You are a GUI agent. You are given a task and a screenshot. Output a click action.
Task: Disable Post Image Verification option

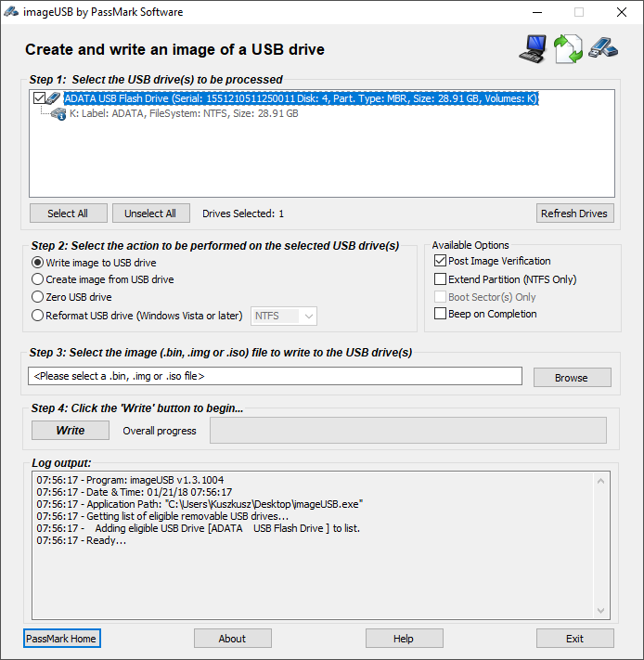pos(440,261)
